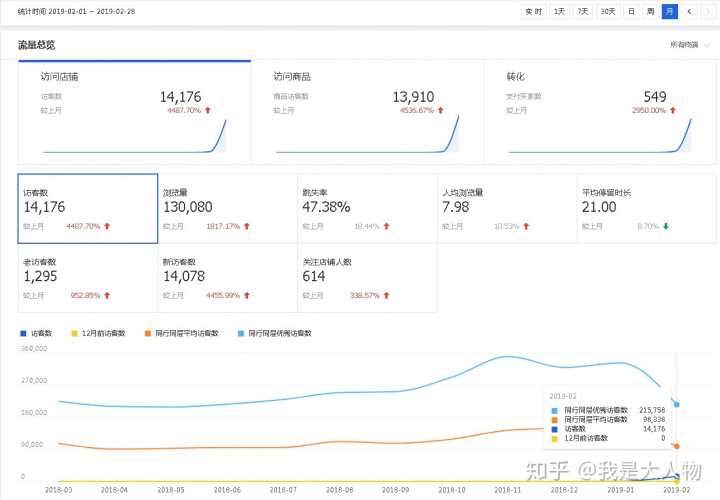Screen dimensions: 720x500
Task: Choose the 周 granularity option
Action: (650, 11)
